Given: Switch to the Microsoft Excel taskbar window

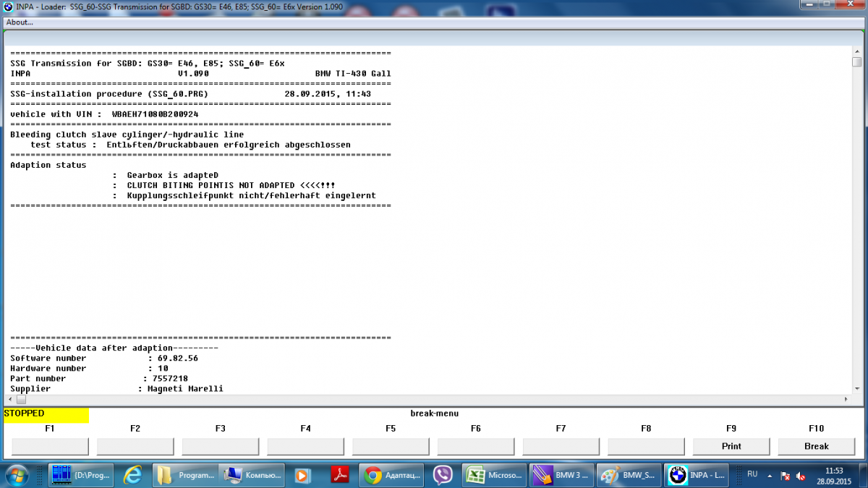Looking at the screenshot, I should click(x=494, y=476).
